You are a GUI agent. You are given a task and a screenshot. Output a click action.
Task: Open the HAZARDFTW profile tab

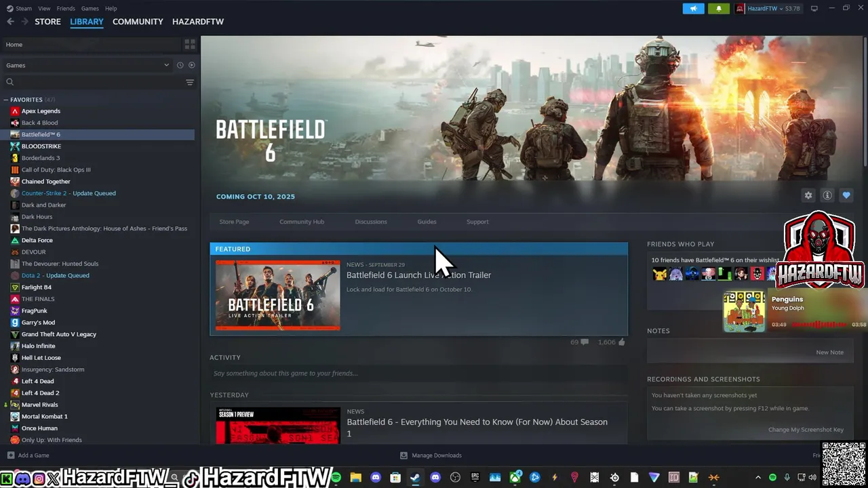click(x=198, y=22)
